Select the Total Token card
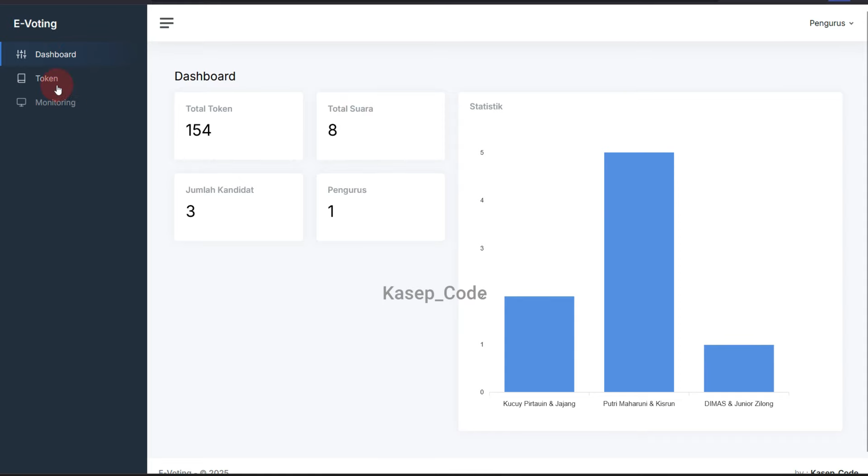The height and width of the screenshot is (476, 868). [x=238, y=126]
